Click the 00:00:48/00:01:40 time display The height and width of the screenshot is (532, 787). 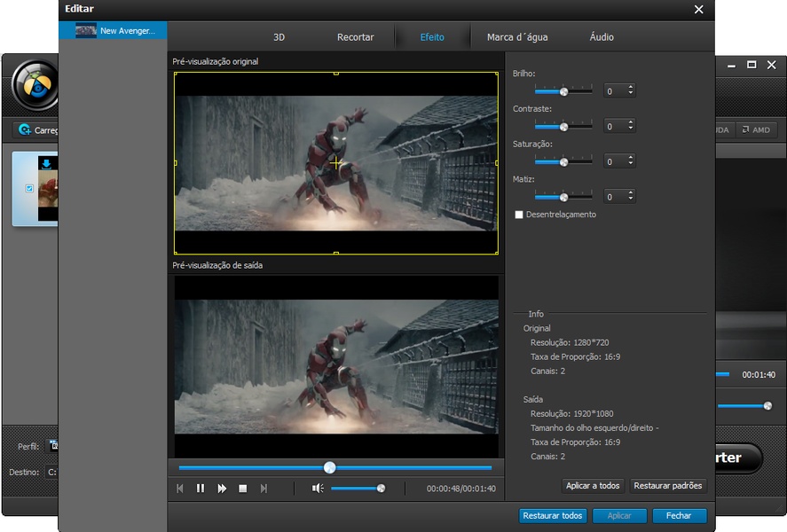click(x=460, y=489)
